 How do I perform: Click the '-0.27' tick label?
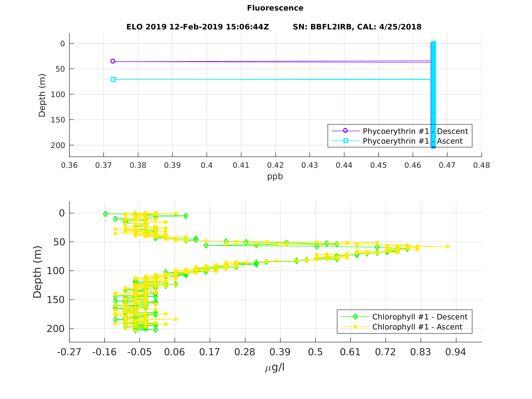(69, 352)
